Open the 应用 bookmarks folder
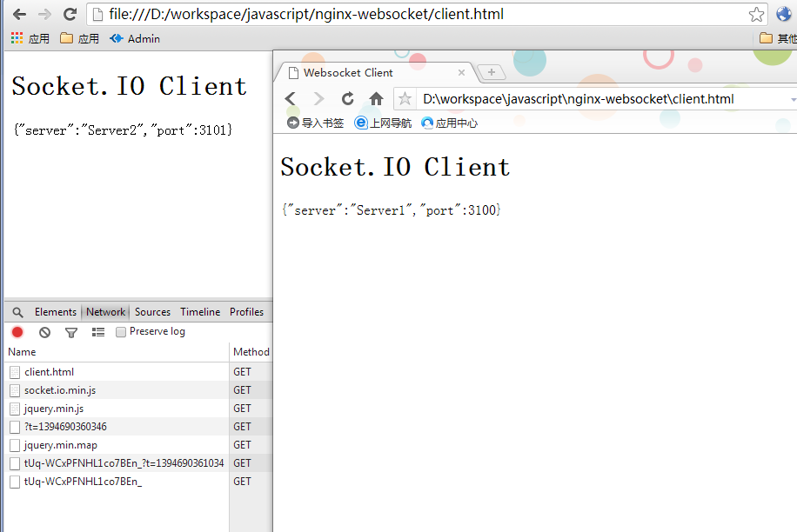This screenshot has width=797, height=532. point(77,38)
